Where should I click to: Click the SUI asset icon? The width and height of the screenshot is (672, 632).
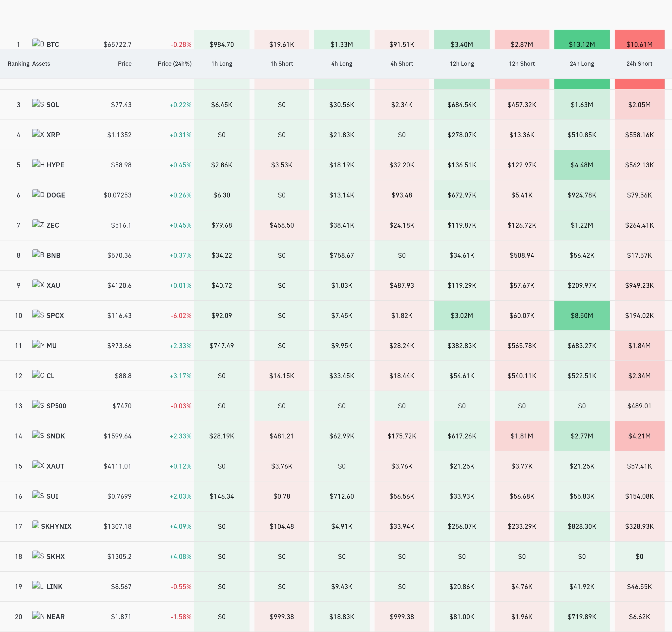38,494
